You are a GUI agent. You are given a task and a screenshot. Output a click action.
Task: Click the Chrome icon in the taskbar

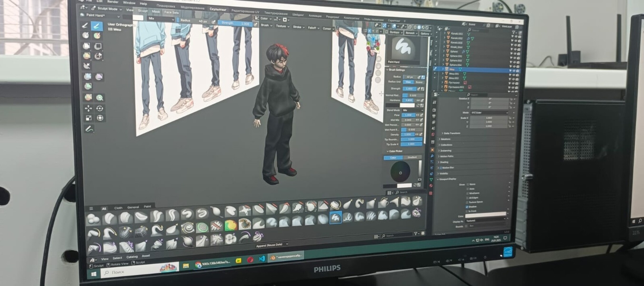tap(198, 265)
